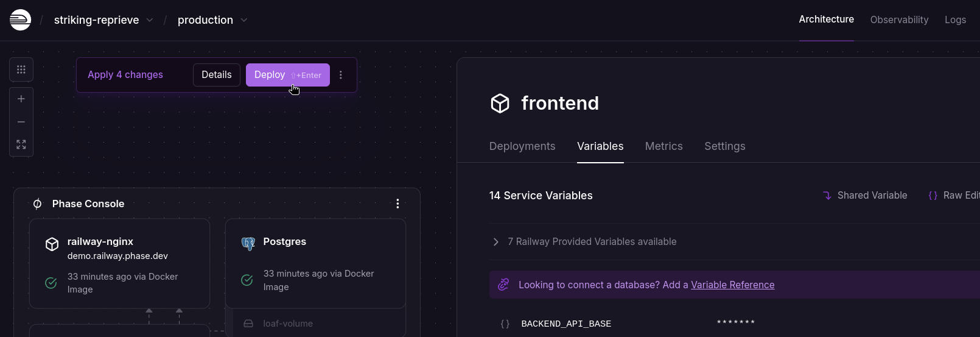
Task: Go to the service Settings tab
Action: point(724,146)
